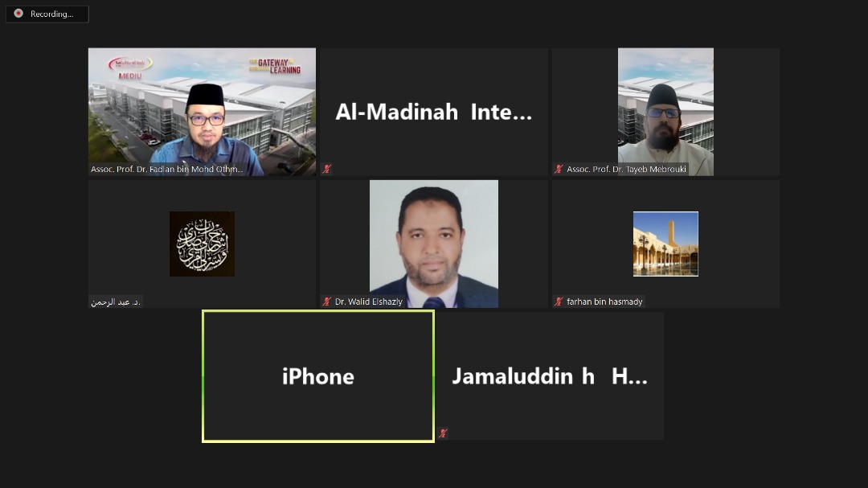868x488 pixels.
Task: Click Assoc. Prof. Dr. Tayeb Mebrouki's video feed
Action: 665,112
